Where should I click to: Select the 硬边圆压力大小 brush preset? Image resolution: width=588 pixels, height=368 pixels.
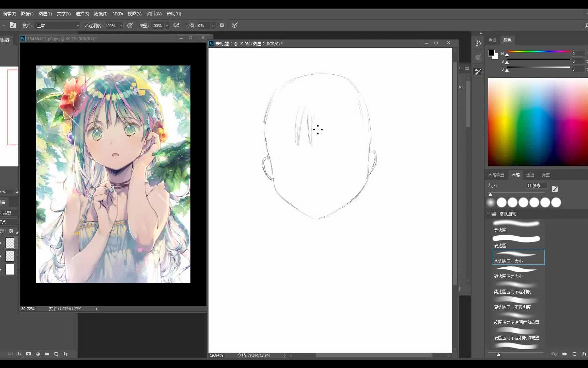click(x=518, y=273)
